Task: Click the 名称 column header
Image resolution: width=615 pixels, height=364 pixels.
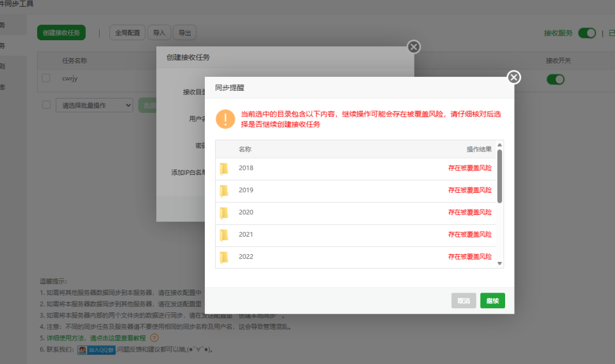Action: coord(245,150)
